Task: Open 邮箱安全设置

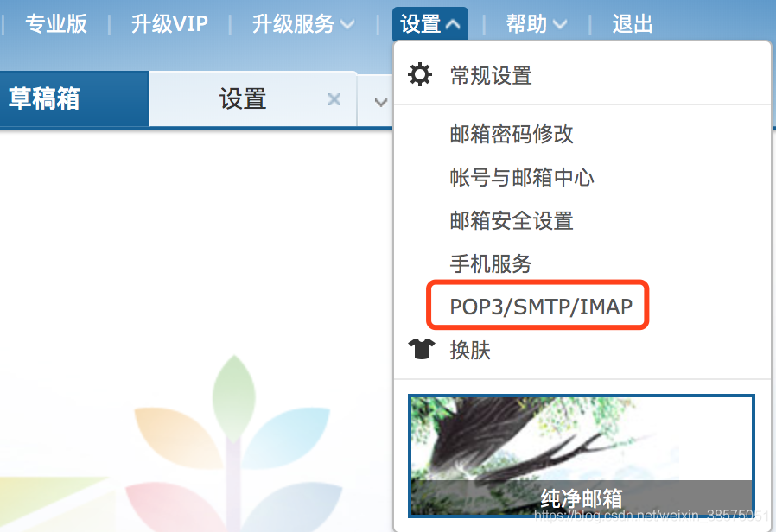Action: [511, 220]
